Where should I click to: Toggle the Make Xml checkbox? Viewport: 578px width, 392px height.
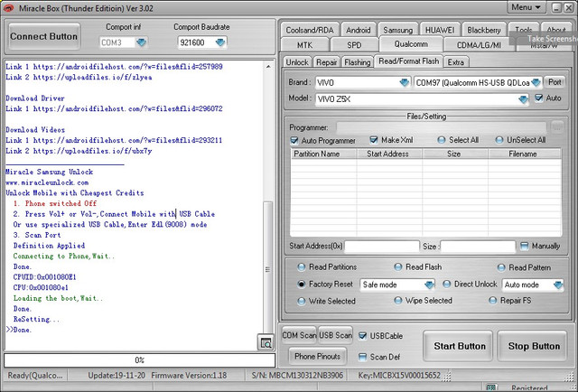pyautogui.click(x=374, y=140)
